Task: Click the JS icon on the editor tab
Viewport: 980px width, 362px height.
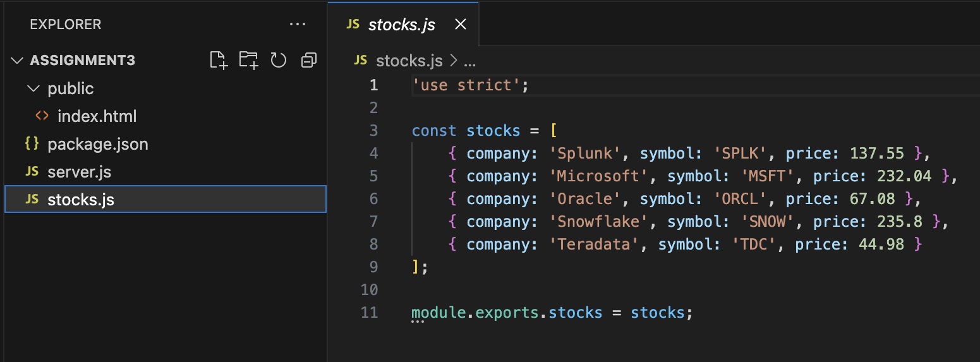Action: [x=353, y=25]
